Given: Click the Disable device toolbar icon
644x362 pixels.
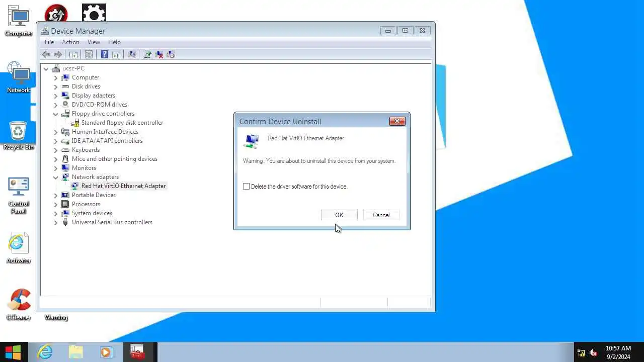Looking at the screenshot, I should [x=171, y=54].
